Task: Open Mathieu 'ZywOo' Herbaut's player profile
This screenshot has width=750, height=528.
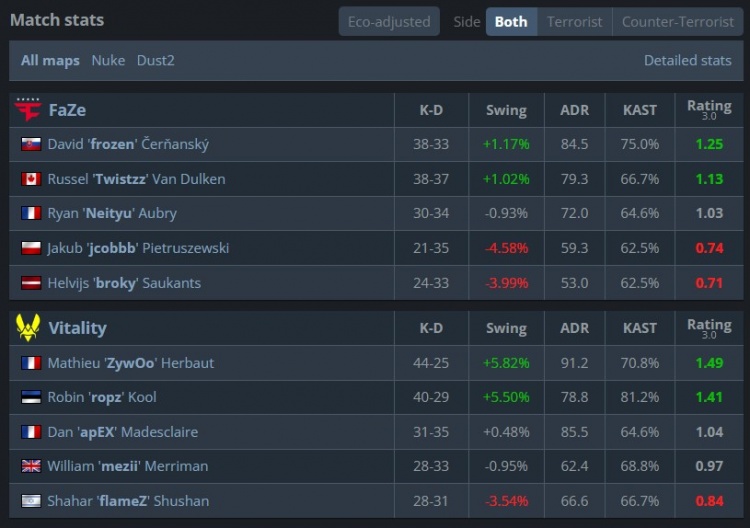Action: [131, 363]
